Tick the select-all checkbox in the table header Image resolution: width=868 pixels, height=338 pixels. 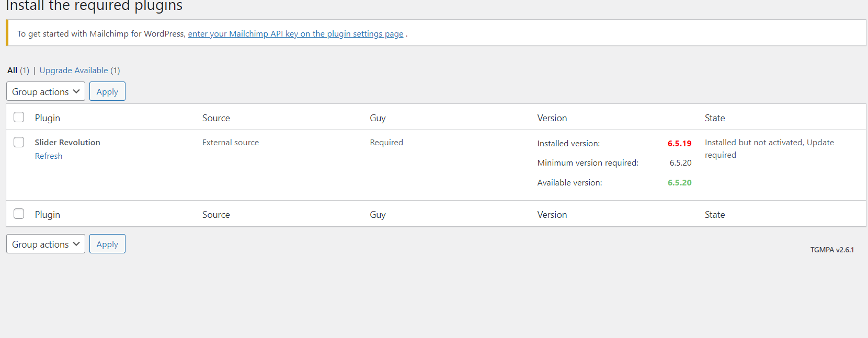pos(19,118)
